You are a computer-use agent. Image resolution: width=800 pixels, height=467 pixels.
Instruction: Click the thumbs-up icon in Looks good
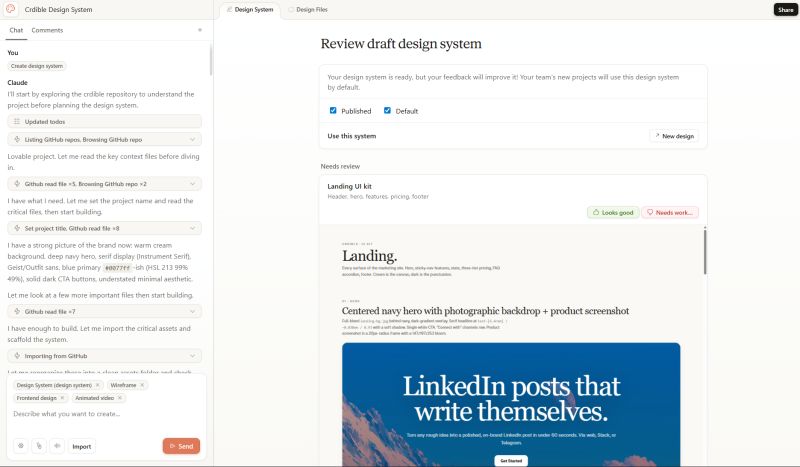pos(596,212)
